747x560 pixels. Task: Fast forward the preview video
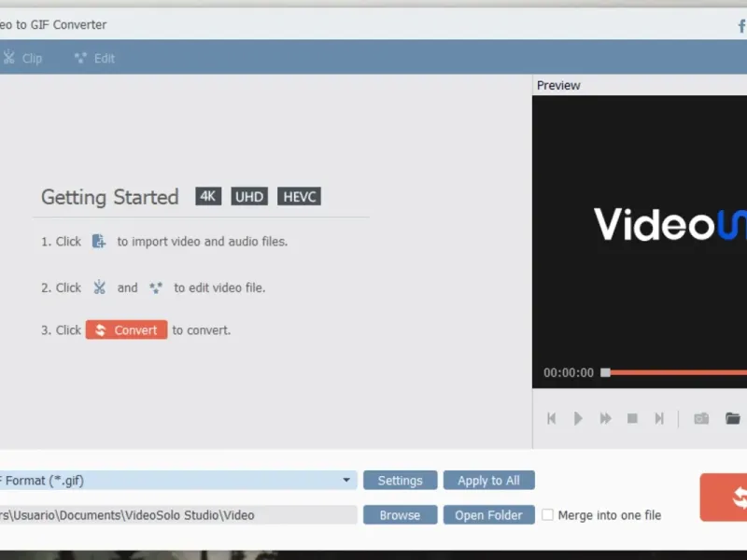pyautogui.click(x=605, y=418)
